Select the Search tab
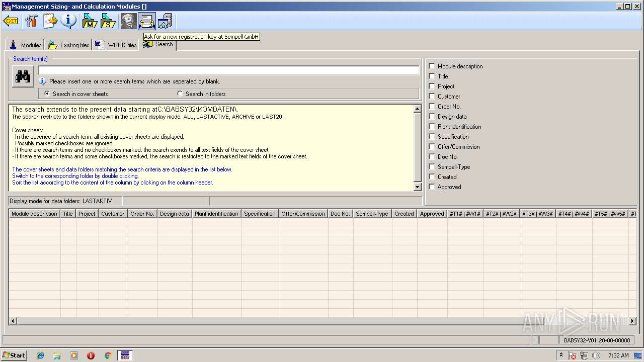The image size is (644, 362). point(158,44)
